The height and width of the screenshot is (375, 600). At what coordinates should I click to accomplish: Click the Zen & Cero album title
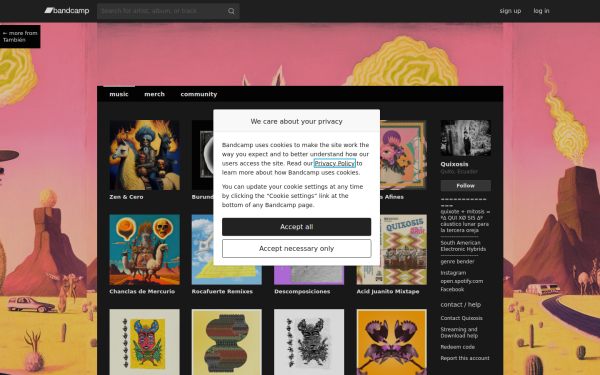click(x=126, y=197)
